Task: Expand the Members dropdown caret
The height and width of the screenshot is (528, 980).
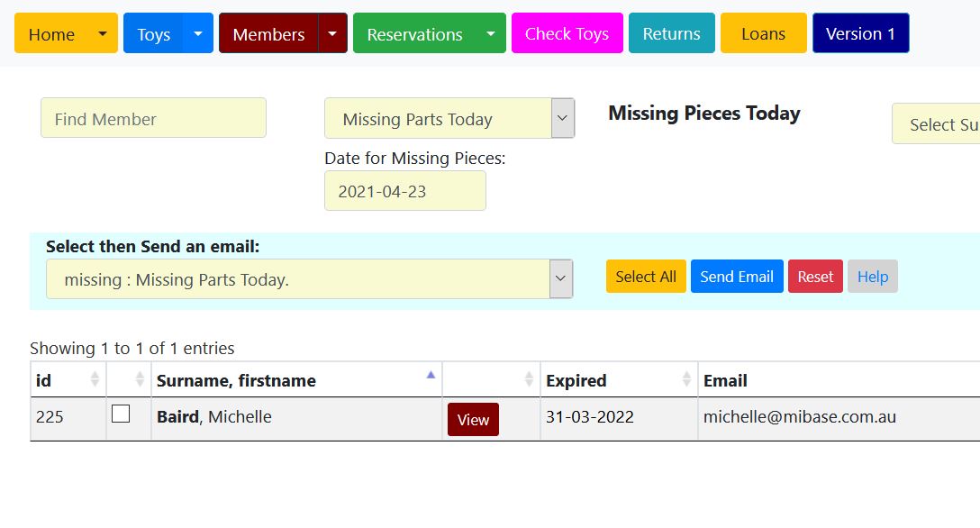Action: point(332,34)
